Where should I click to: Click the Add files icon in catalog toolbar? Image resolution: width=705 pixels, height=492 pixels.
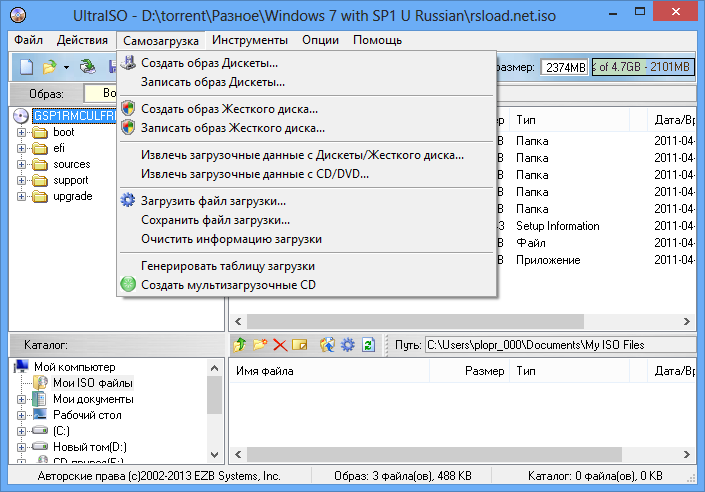[327, 345]
